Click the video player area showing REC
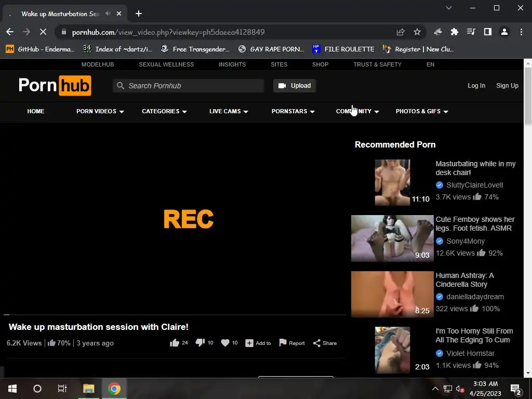The width and height of the screenshot is (532, 399). [x=175, y=219]
